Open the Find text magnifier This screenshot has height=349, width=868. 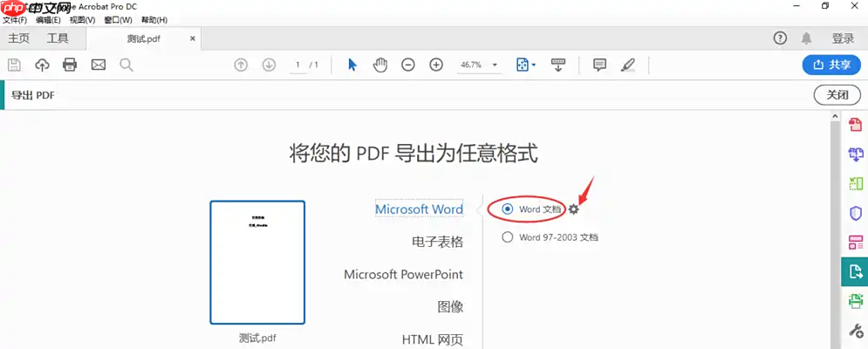tap(126, 65)
